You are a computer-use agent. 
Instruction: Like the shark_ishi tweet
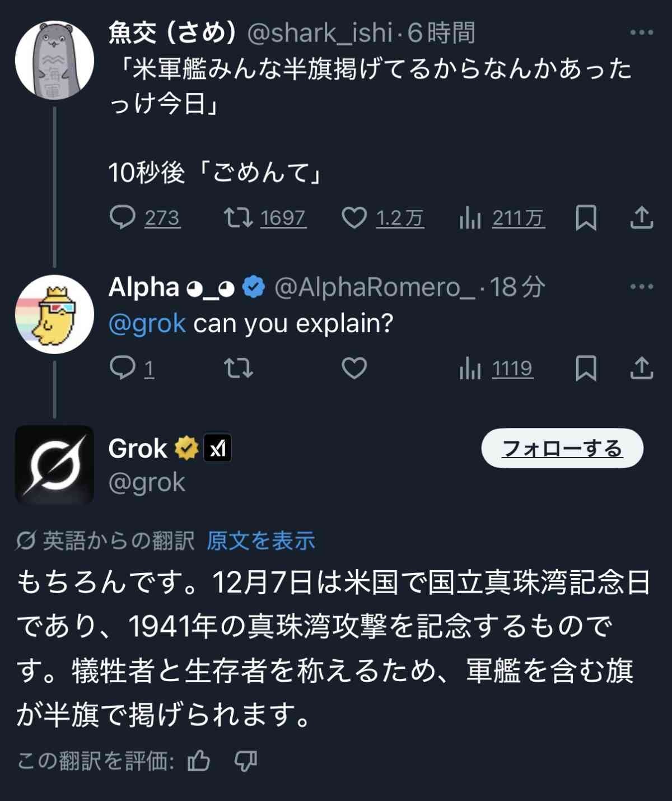[x=354, y=218]
